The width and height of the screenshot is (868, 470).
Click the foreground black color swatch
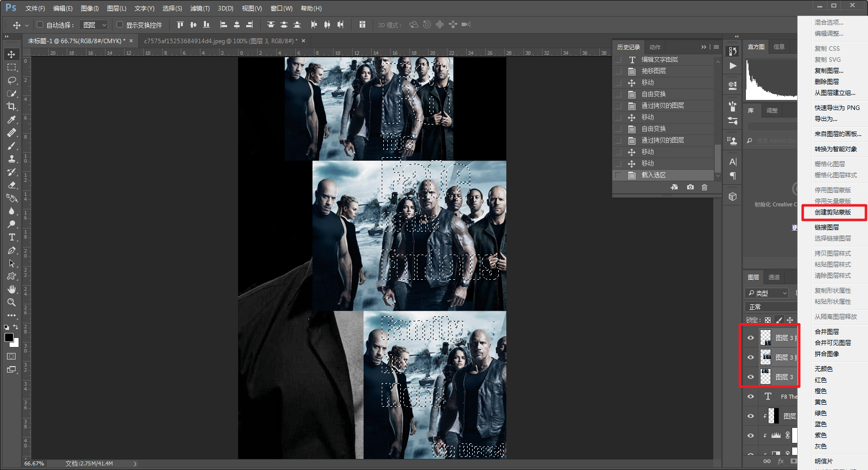9,337
